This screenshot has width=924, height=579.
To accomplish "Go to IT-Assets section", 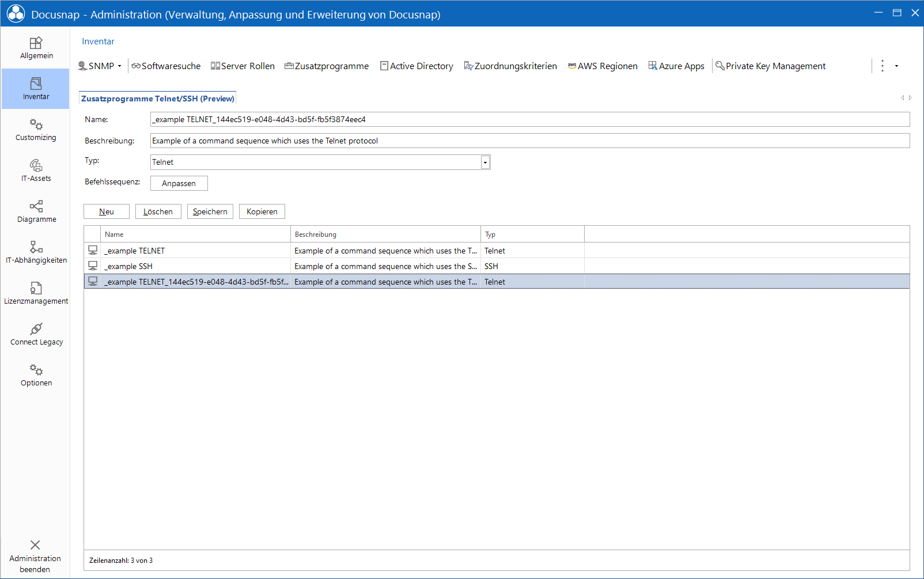I will click(36, 171).
